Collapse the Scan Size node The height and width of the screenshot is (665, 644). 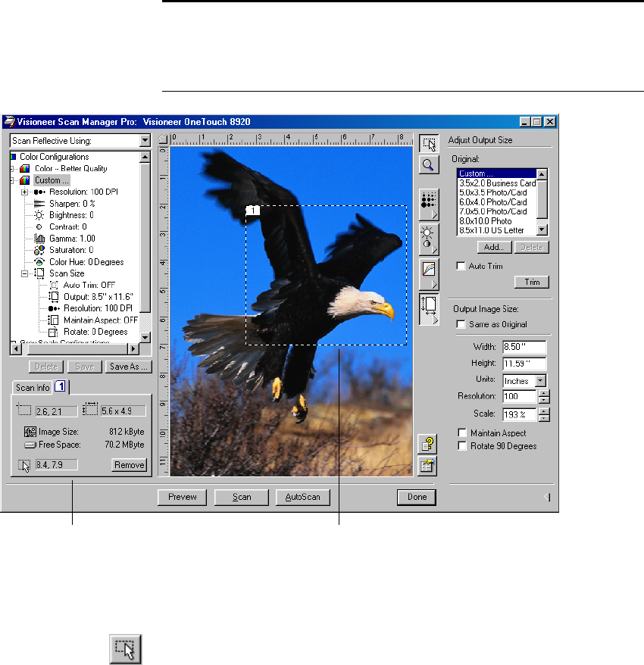24,273
